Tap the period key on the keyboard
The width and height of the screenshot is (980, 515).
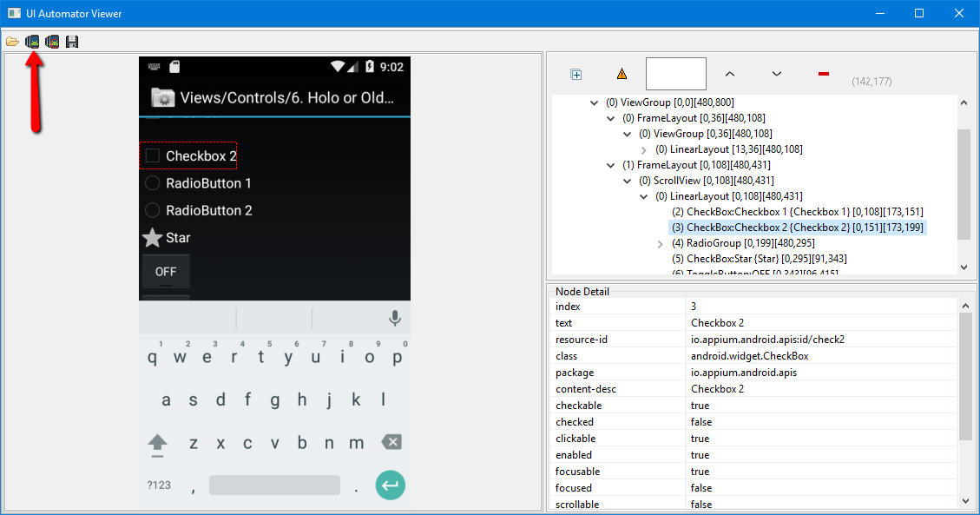pyautogui.click(x=356, y=489)
